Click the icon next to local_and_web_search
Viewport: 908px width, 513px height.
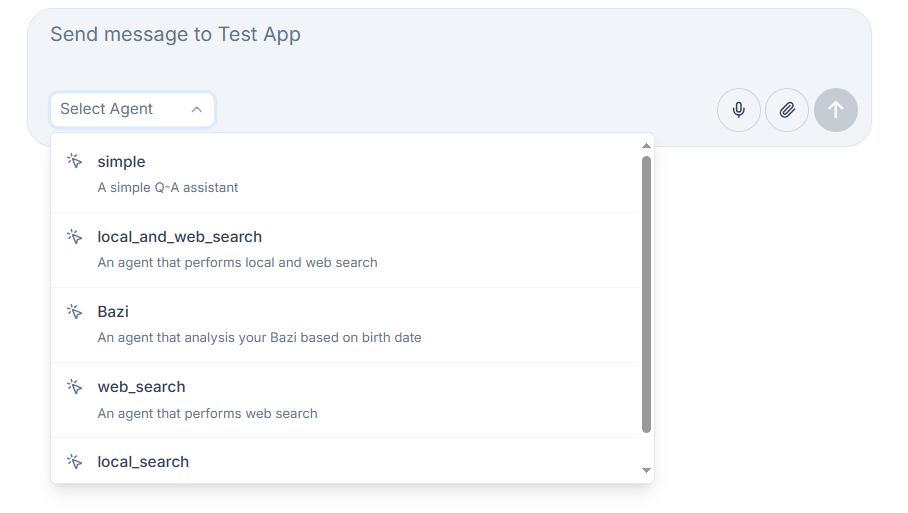[74, 237]
